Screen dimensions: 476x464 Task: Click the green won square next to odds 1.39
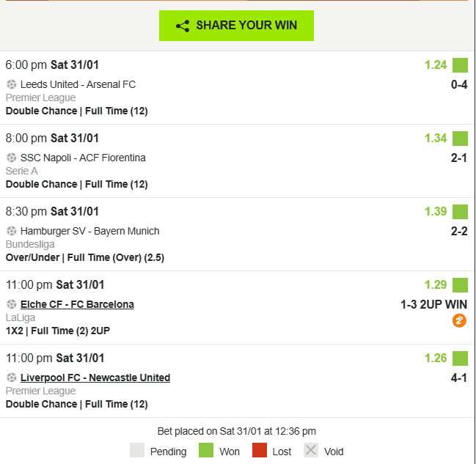click(460, 212)
